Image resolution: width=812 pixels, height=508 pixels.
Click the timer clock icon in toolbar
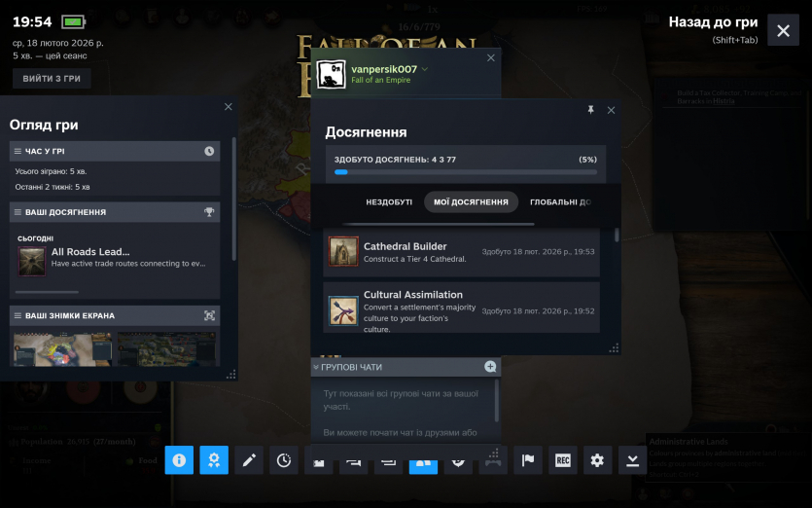tap(284, 460)
